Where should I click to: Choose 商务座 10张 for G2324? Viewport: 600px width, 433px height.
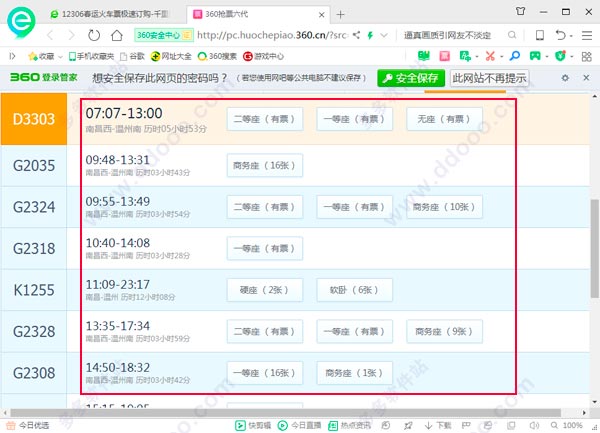point(444,207)
